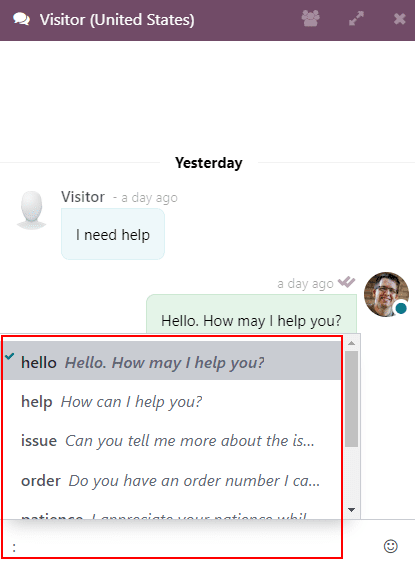Select the 'help' canned response
415x565 pixels.
(171, 401)
